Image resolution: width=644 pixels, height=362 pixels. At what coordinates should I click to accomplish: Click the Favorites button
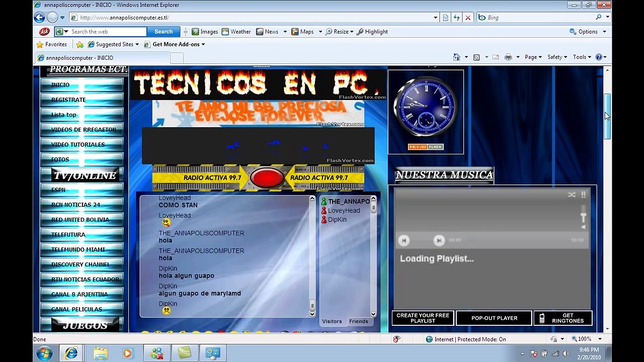coord(51,44)
